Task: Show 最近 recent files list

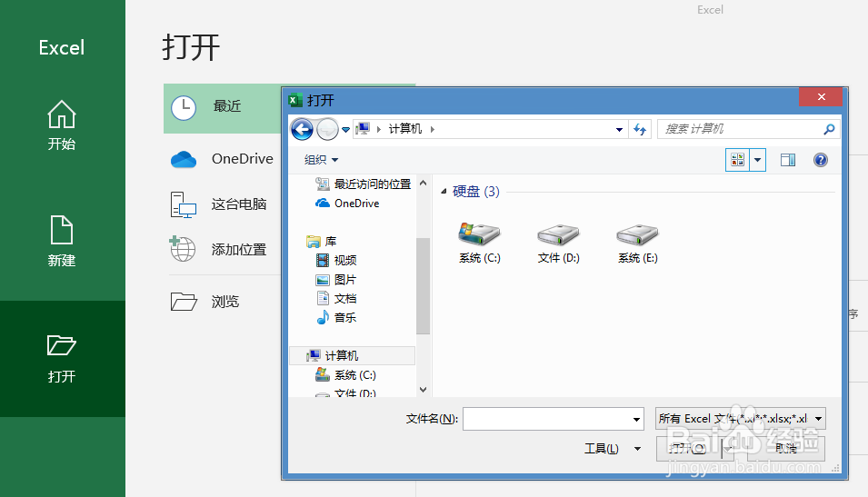Action: pos(223,108)
